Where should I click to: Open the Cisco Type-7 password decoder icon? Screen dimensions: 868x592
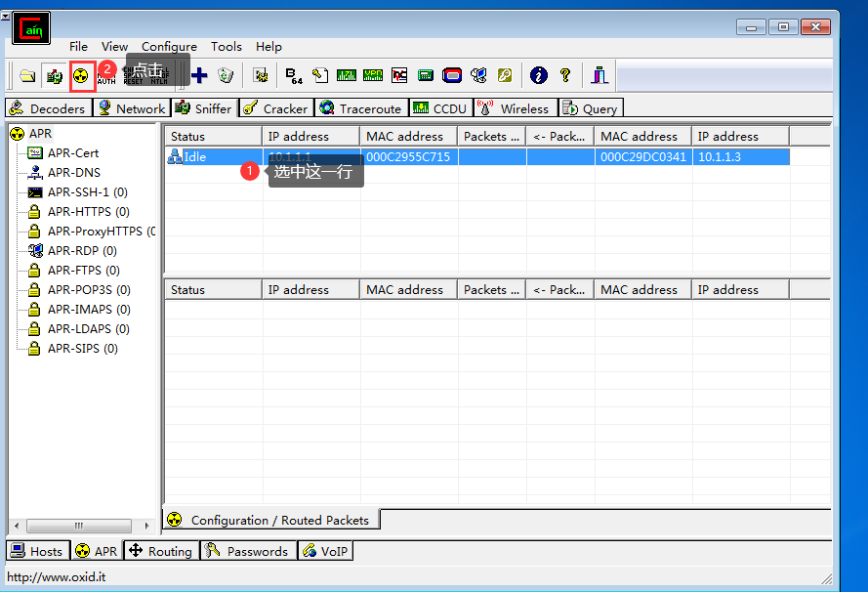click(347, 75)
